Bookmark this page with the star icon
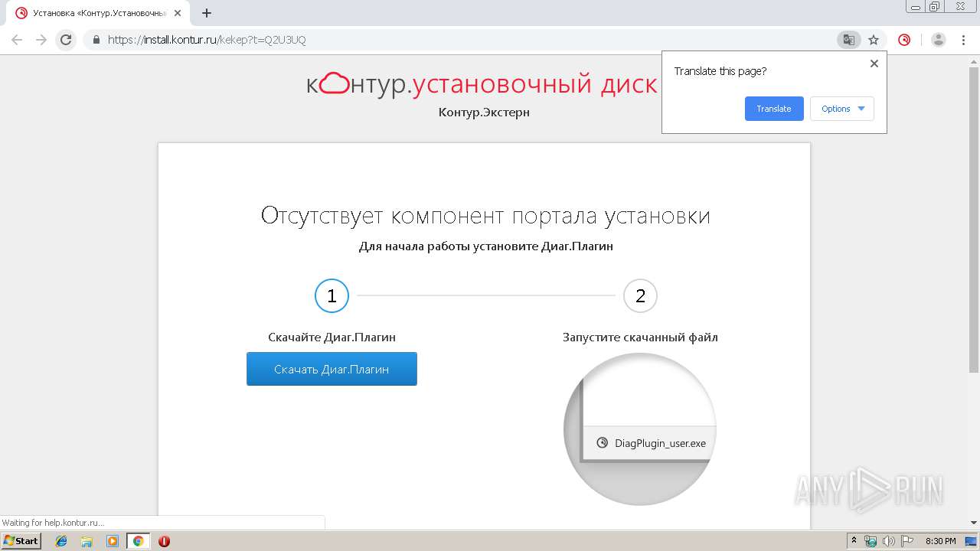 [x=874, y=40]
